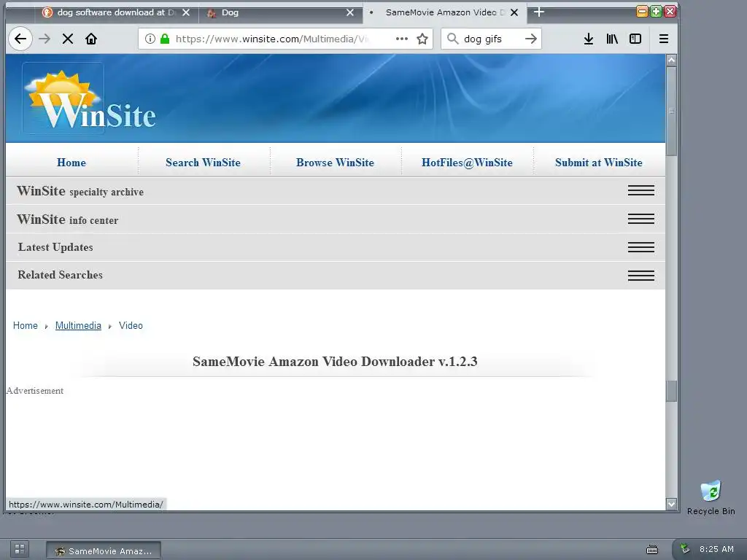Open HotFiles@WinSite menu item
The width and height of the screenshot is (747, 560).
click(467, 163)
